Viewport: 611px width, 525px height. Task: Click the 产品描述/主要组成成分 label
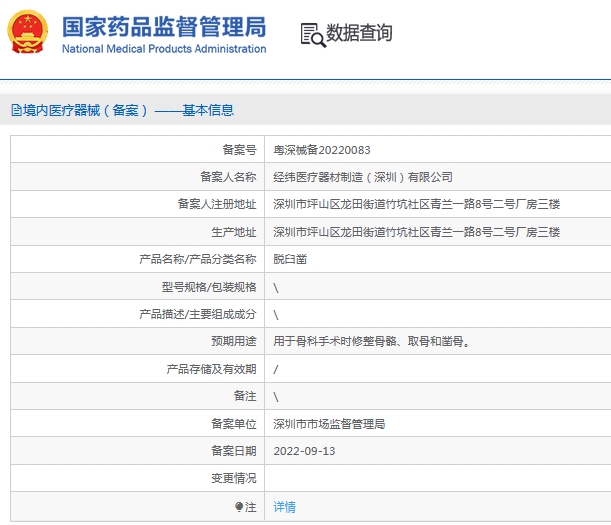click(x=198, y=314)
